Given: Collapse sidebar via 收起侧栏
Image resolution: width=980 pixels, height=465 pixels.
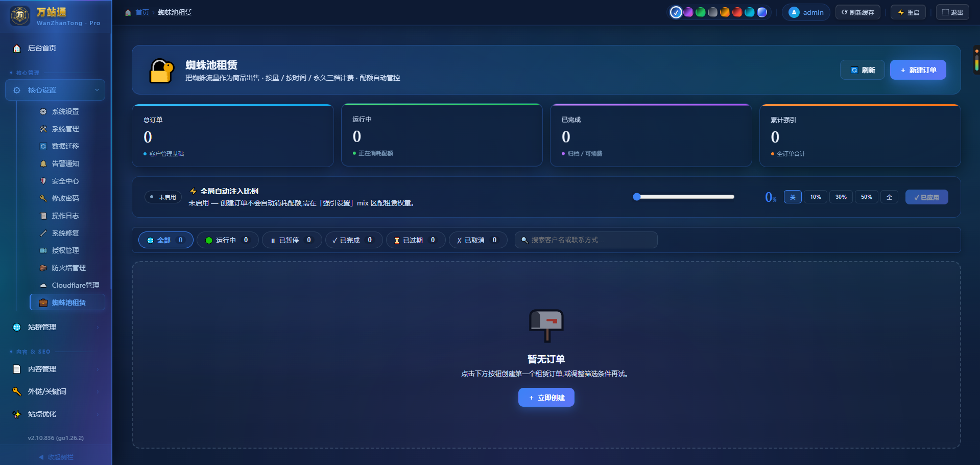Looking at the screenshot, I should click(x=56, y=457).
